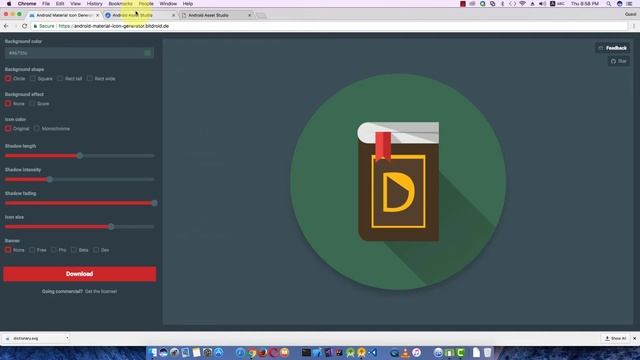Click the Trash icon in the dock

point(487,353)
